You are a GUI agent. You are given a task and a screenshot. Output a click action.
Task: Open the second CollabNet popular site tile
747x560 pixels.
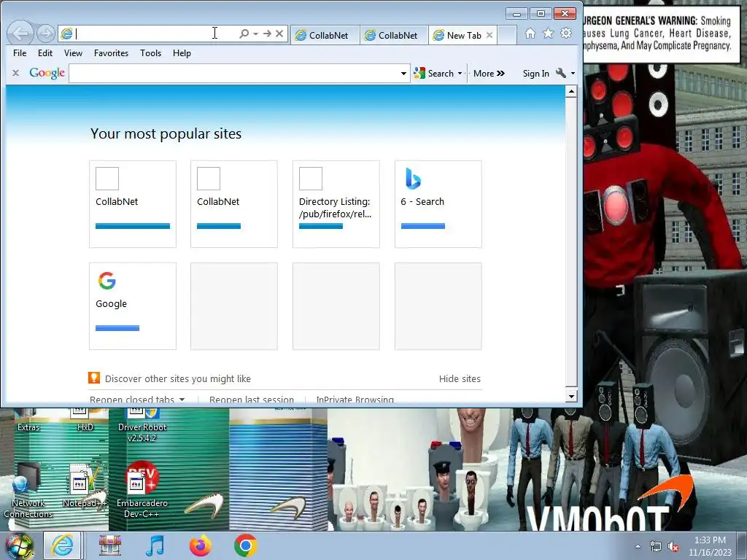click(234, 204)
